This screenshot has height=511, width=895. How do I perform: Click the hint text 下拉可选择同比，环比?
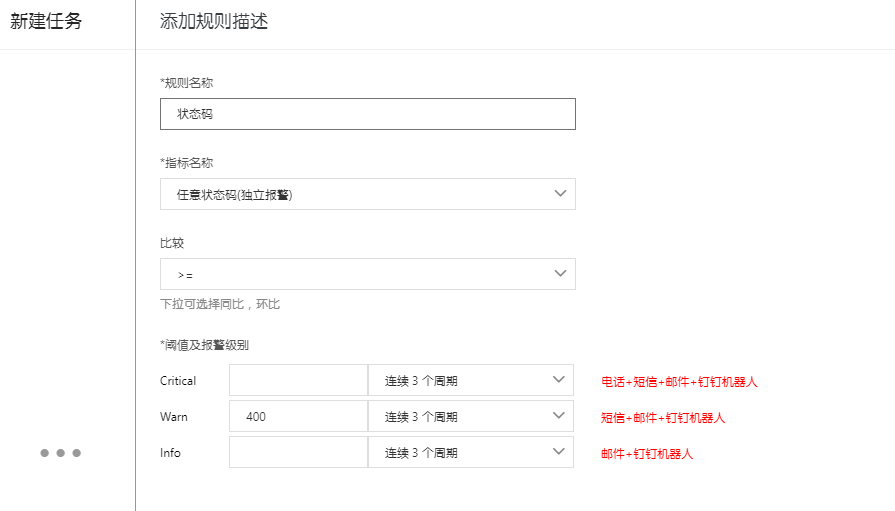click(x=220, y=304)
